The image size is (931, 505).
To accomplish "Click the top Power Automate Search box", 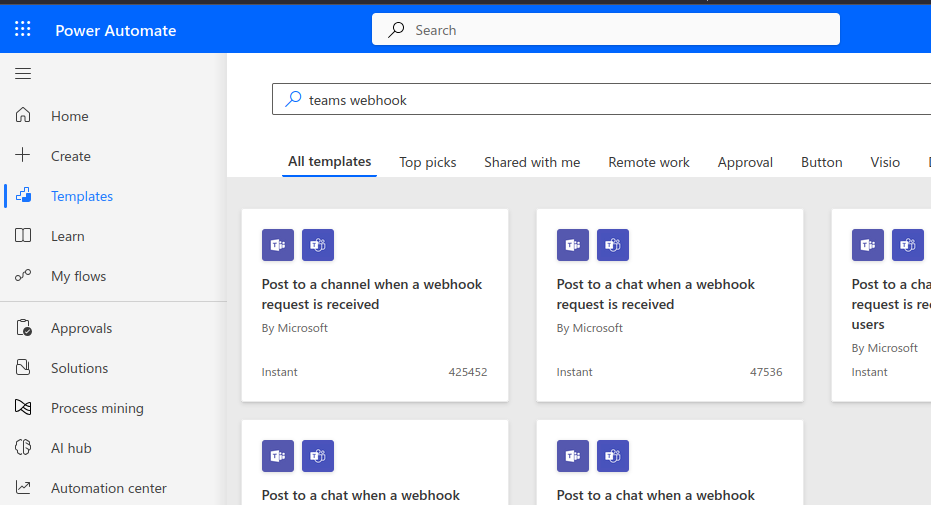I will pos(605,30).
